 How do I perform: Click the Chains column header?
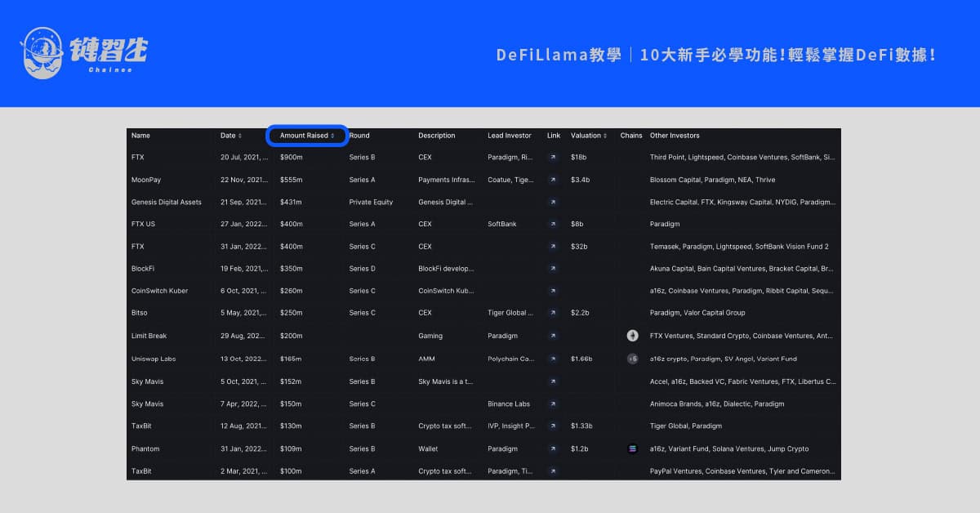point(631,136)
